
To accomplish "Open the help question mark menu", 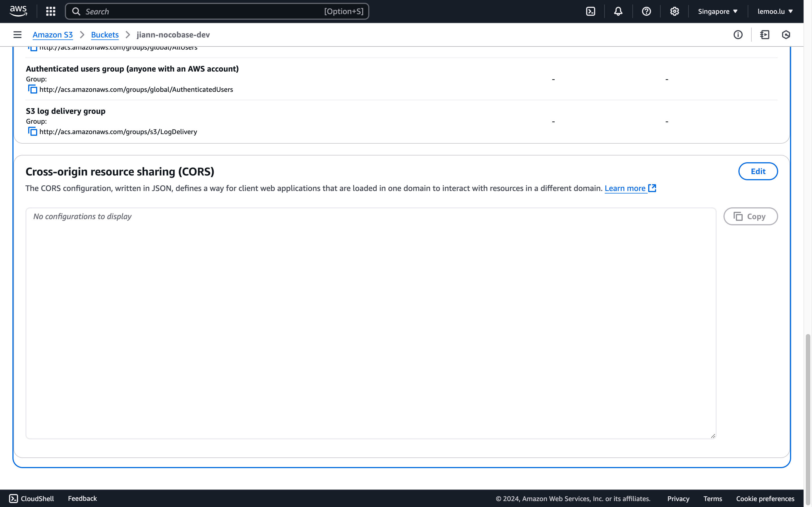I will [x=646, y=11].
